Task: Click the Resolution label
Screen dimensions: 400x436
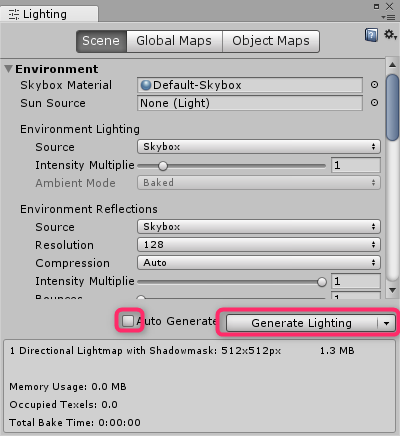Action: [64, 245]
